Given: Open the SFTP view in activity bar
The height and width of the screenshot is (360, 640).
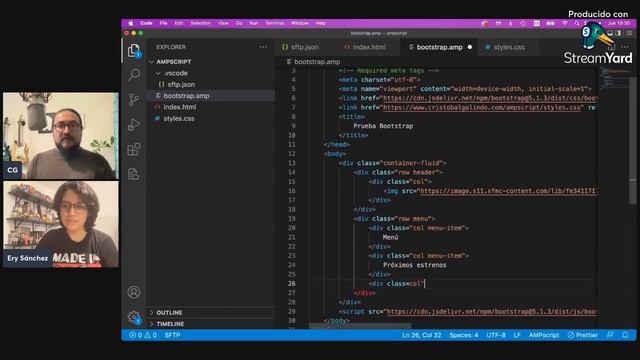Looking at the screenshot, I should [x=134, y=174].
